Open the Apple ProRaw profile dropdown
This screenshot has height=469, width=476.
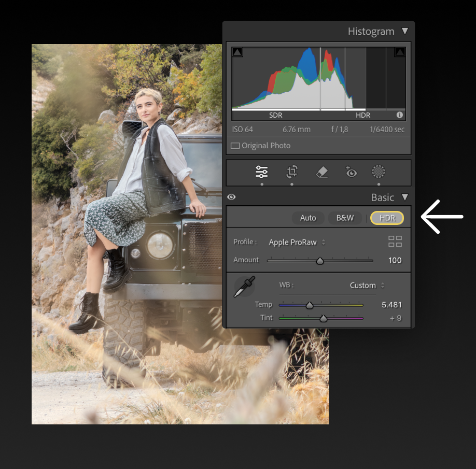pos(297,242)
